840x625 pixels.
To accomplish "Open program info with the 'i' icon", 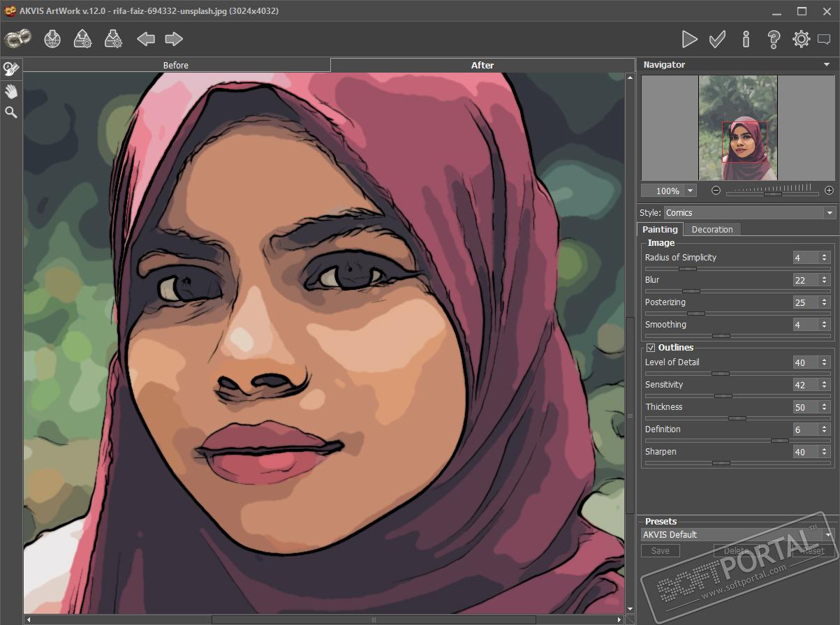I will coord(746,39).
